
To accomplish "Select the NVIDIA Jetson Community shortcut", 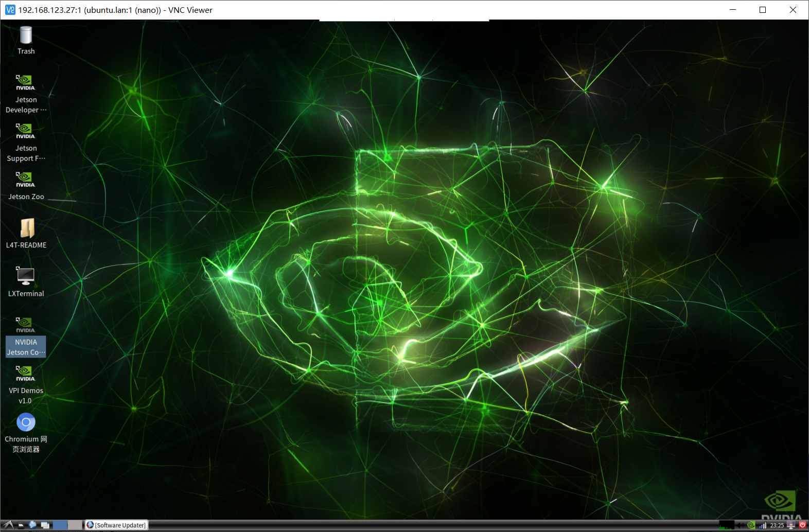I will [26, 337].
